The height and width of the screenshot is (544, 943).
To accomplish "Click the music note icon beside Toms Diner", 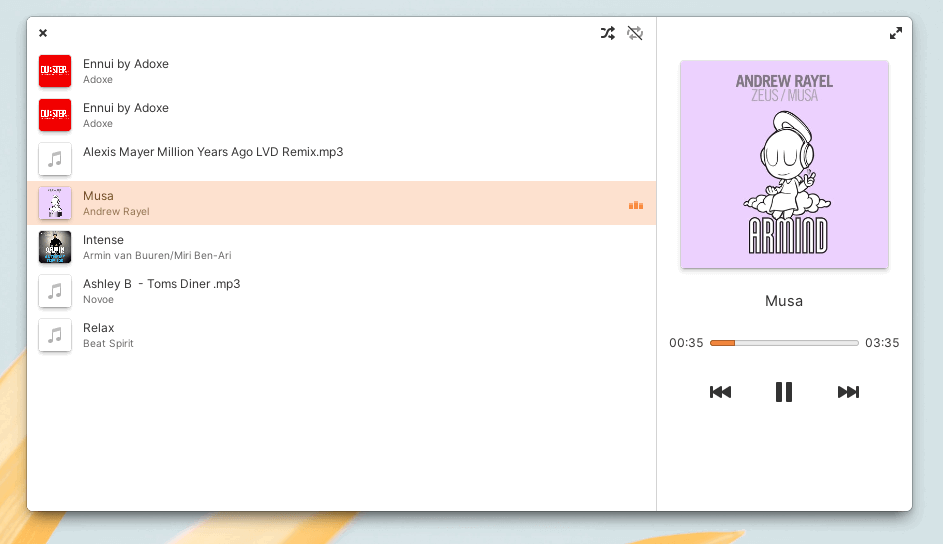I will (x=55, y=291).
